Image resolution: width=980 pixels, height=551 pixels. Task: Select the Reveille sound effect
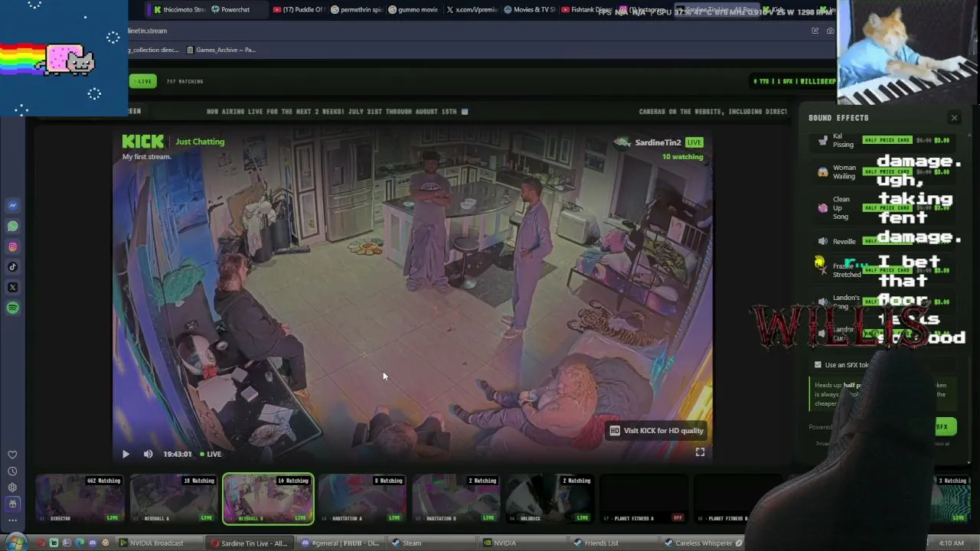click(883, 241)
